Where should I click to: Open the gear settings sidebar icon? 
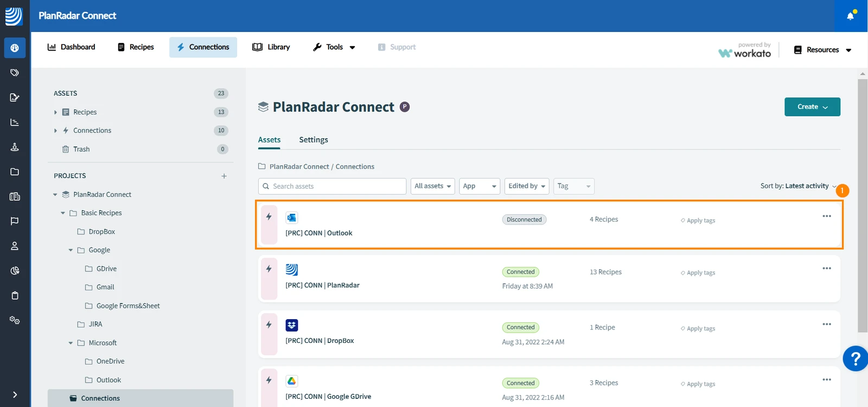(x=15, y=320)
